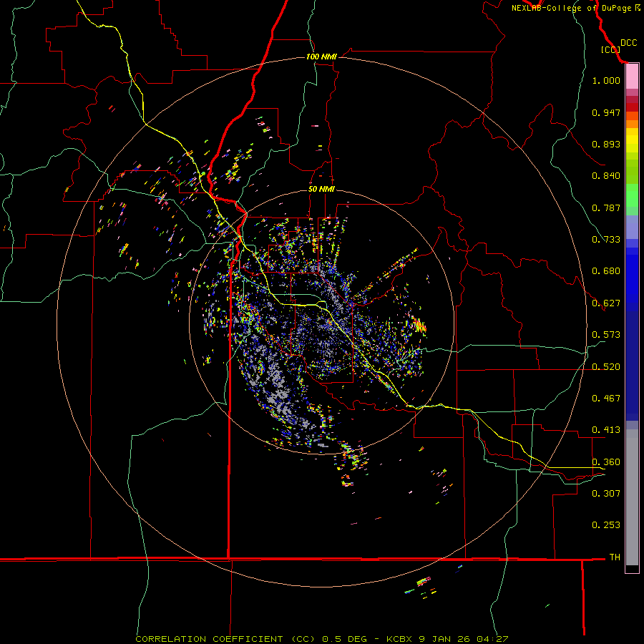Click the 50 NMI range ring label
The height and width of the screenshot is (644, 644).
321,189
